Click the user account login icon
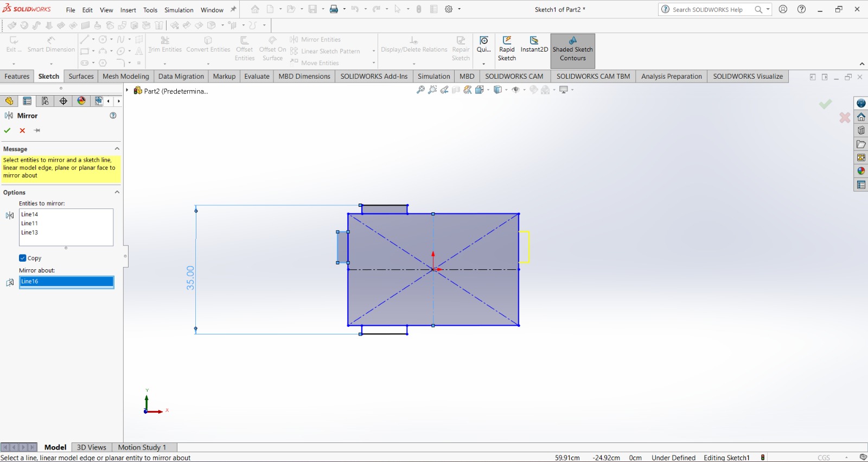 coord(783,9)
